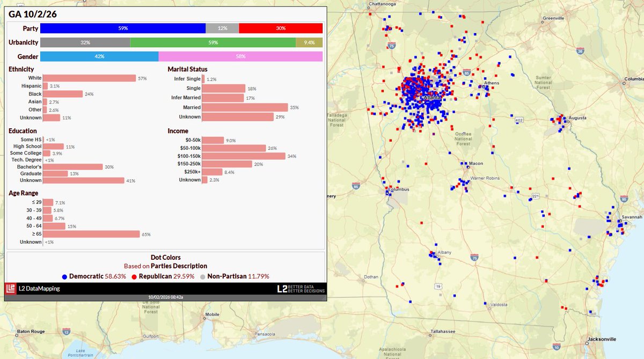Select the blue 42% Gender segment

(99, 56)
